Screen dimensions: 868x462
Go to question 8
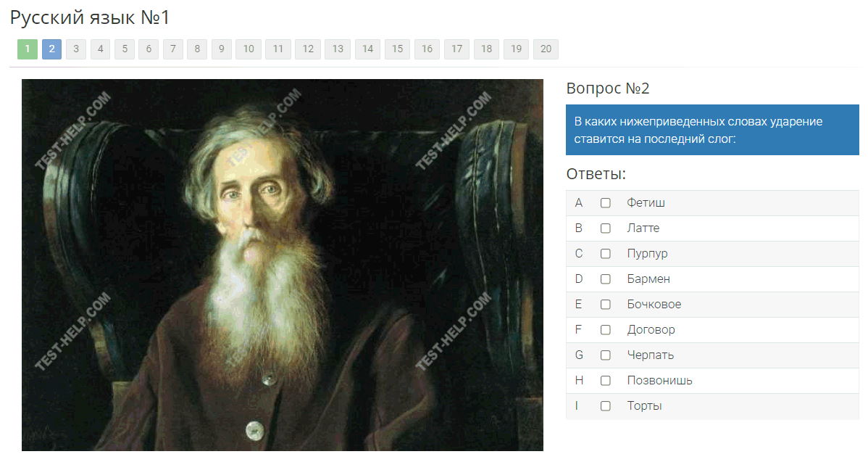(x=197, y=49)
